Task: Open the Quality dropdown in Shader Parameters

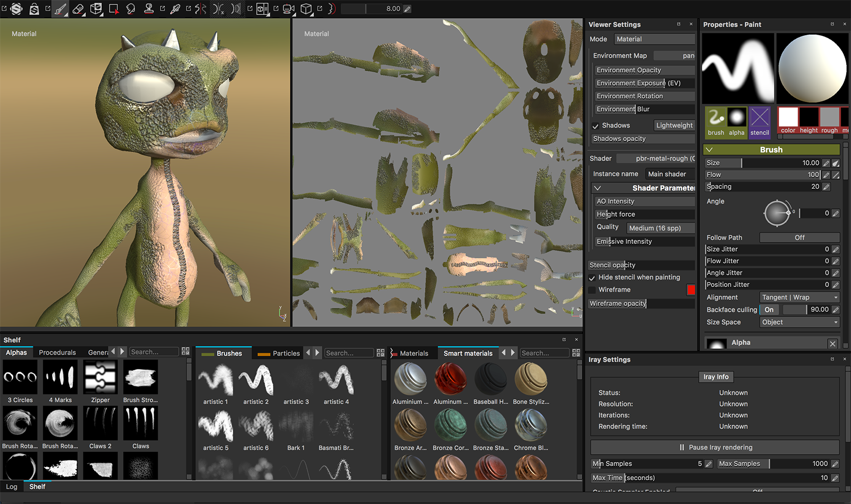Action: tap(661, 228)
